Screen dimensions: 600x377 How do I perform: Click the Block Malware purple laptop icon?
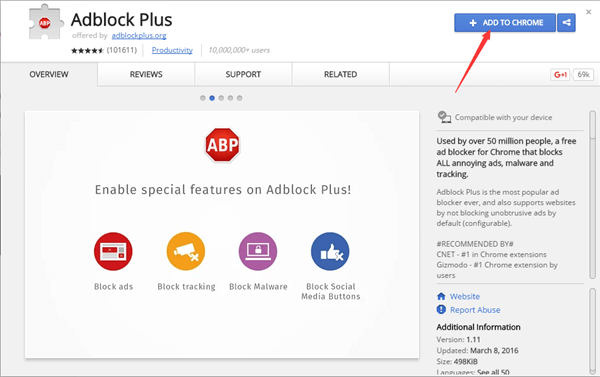tap(258, 251)
